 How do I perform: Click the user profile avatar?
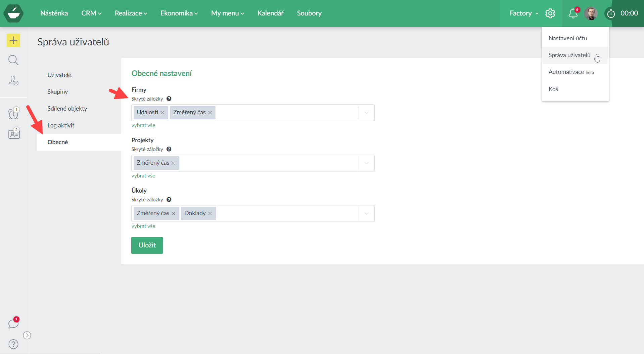coord(591,13)
